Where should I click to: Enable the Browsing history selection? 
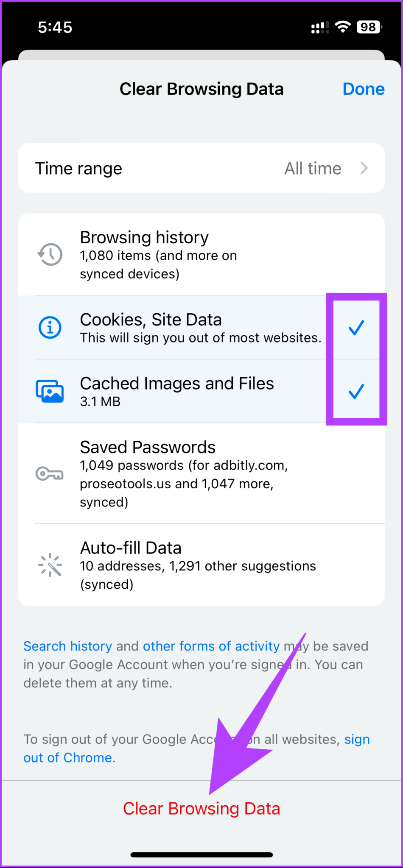click(x=201, y=254)
